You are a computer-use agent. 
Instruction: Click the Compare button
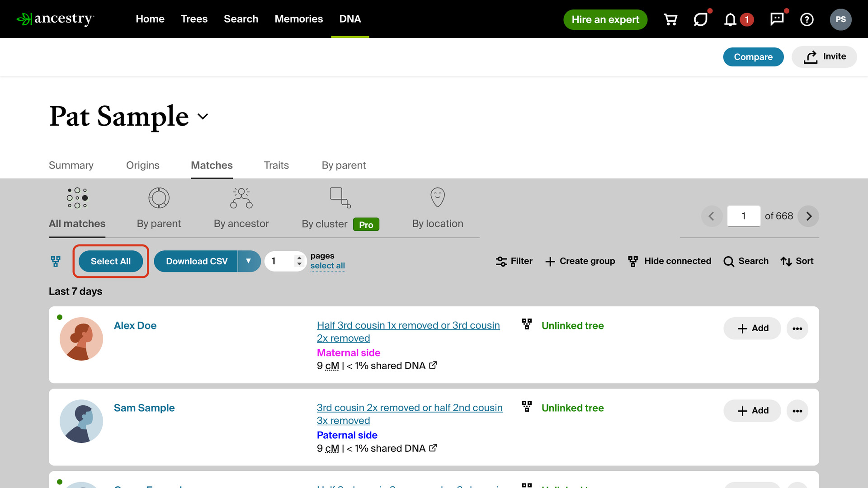pos(753,57)
